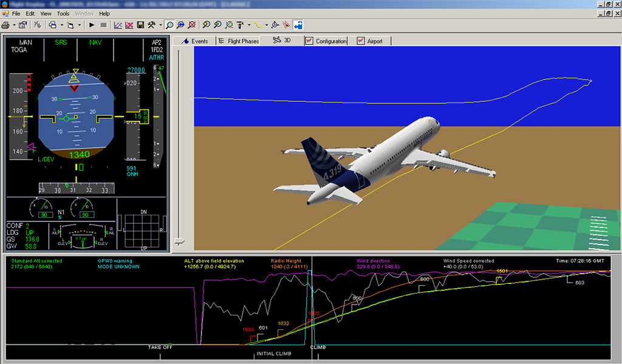Click the GPWS warning legend label
The image size is (622, 364).
tap(115, 261)
